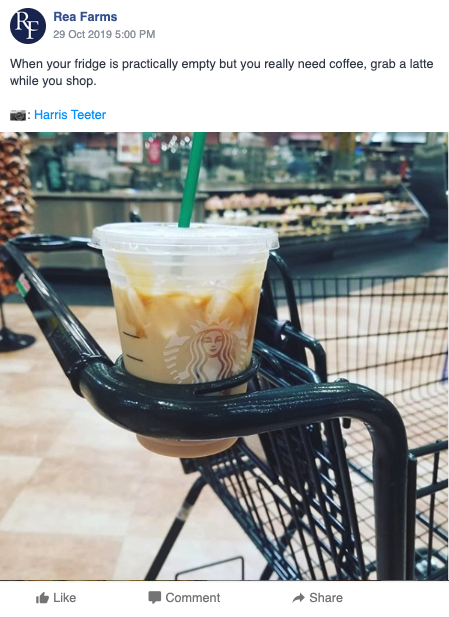Click the green straw in the latte
This screenshot has width=449, height=618.
pos(192,180)
